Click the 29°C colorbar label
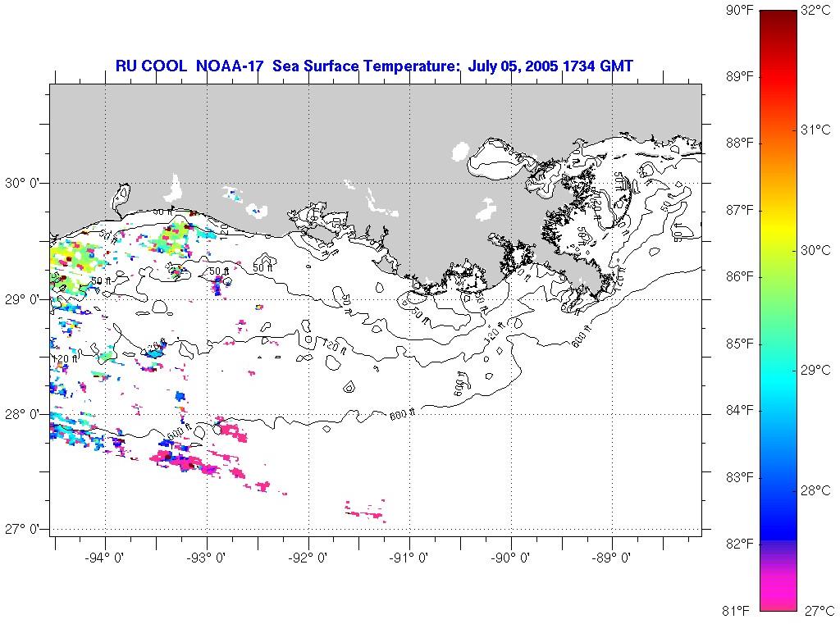 [x=816, y=370]
